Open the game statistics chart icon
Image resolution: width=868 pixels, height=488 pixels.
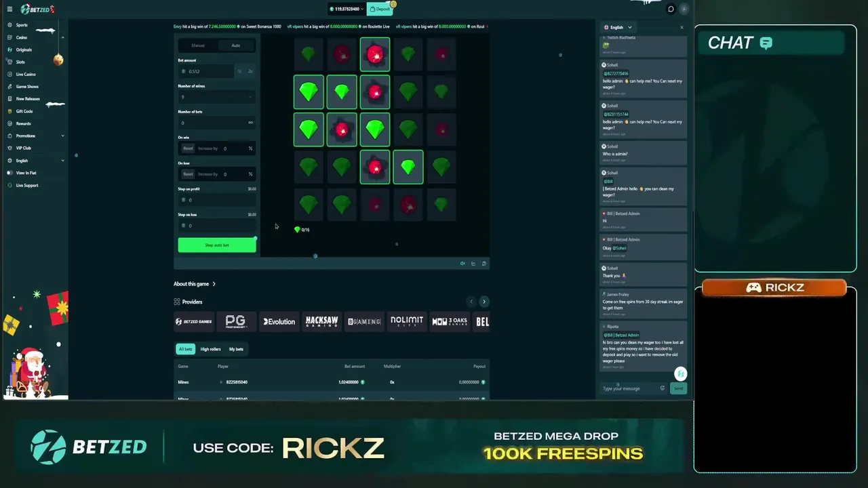[473, 264]
